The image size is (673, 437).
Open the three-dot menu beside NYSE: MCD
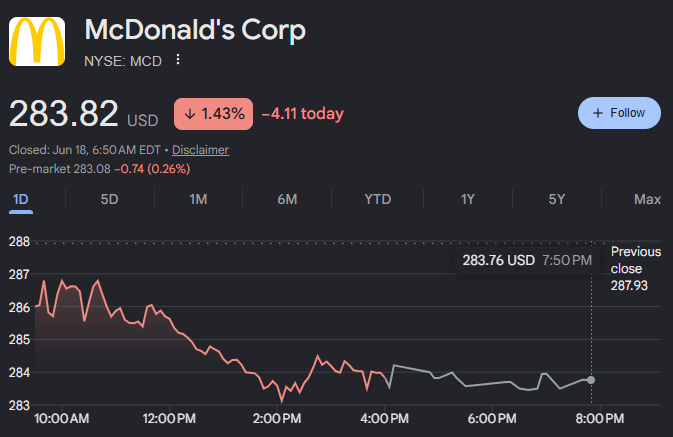(178, 60)
